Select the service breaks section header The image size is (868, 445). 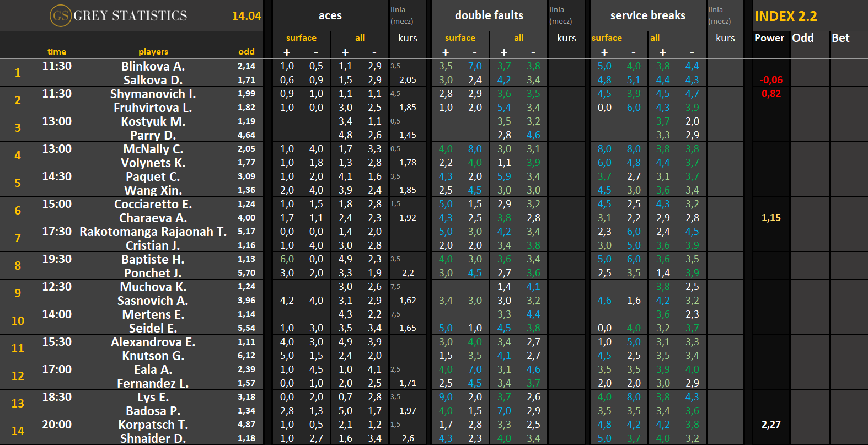click(647, 15)
